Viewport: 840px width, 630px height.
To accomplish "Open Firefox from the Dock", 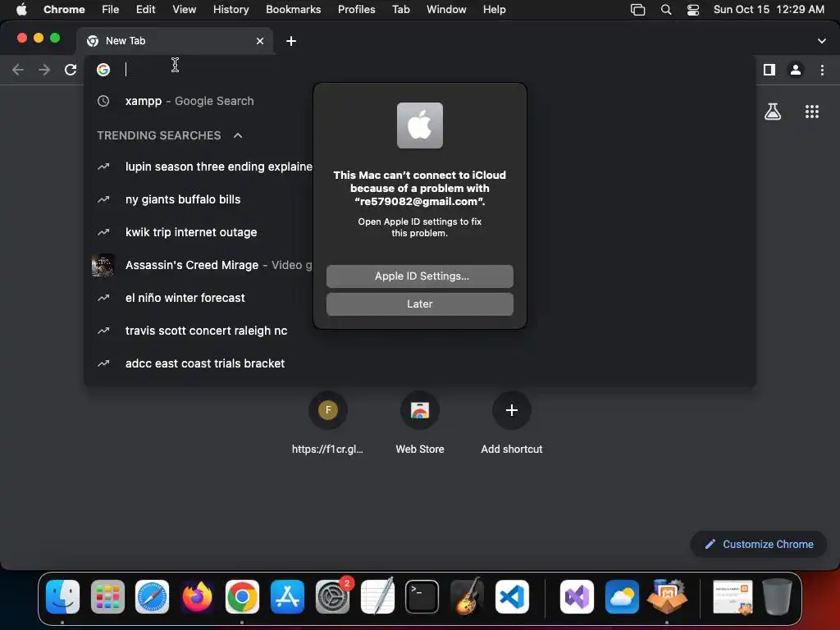I will click(x=197, y=597).
